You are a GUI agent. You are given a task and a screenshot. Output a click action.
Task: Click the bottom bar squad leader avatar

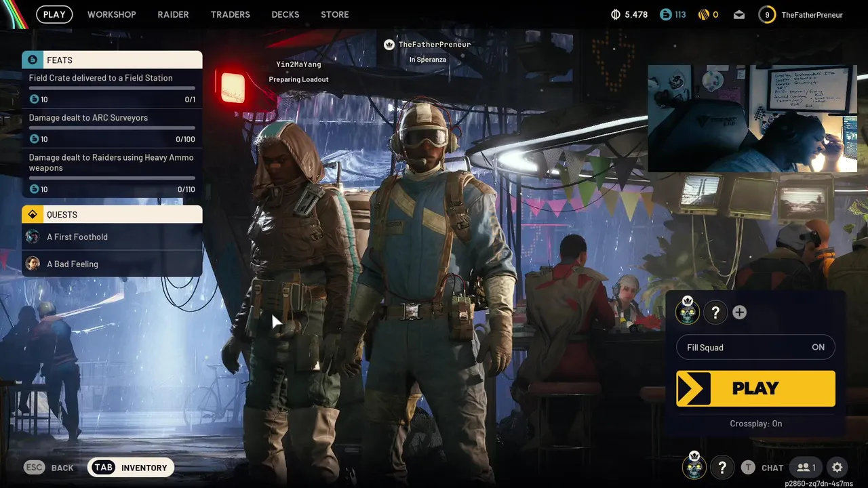[x=694, y=466]
